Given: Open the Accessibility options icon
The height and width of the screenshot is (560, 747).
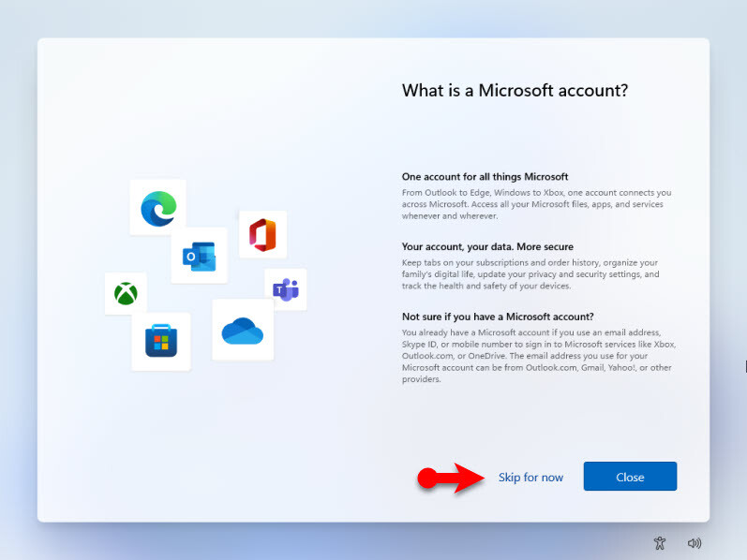Looking at the screenshot, I should (660, 542).
